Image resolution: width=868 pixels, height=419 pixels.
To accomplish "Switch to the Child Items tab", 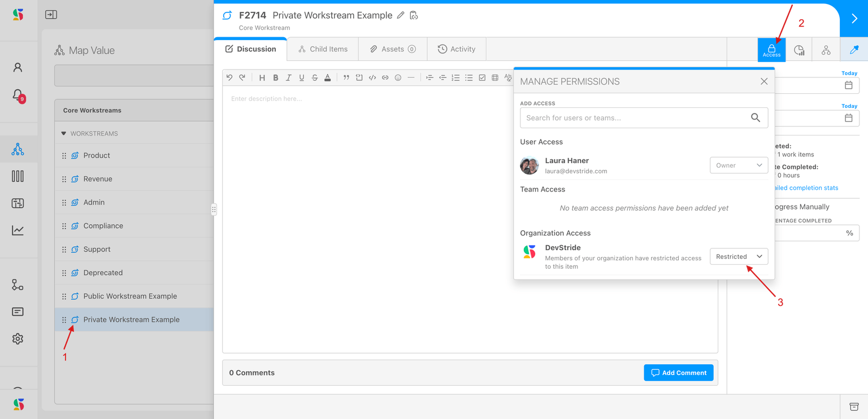I will tap(323, 49).
